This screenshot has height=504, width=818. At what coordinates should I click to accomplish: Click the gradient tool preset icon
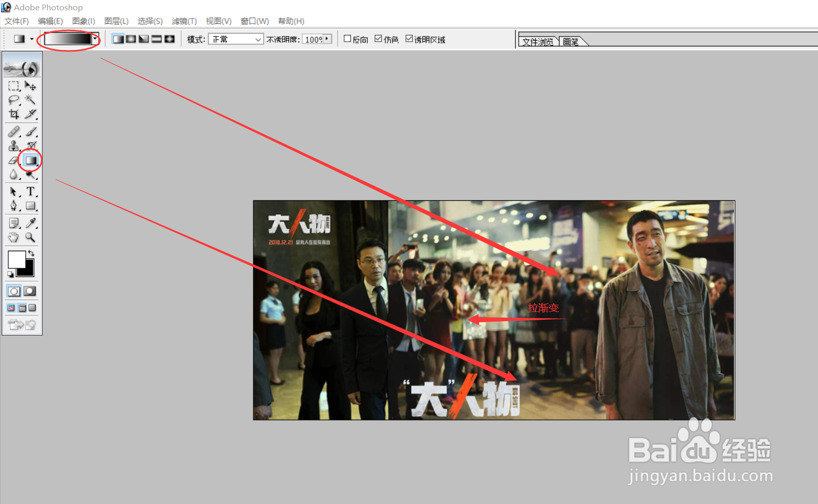[19, 39]
